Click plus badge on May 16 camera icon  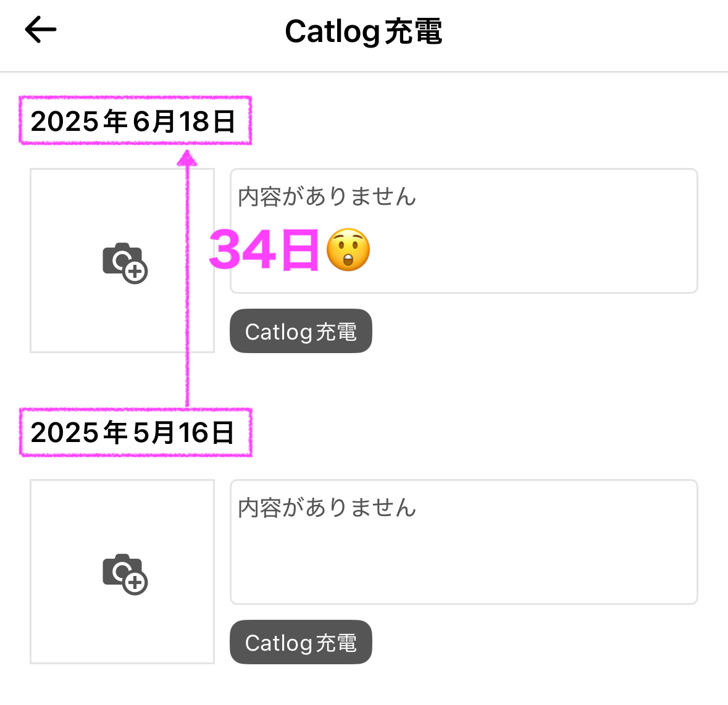pos(135,583)
